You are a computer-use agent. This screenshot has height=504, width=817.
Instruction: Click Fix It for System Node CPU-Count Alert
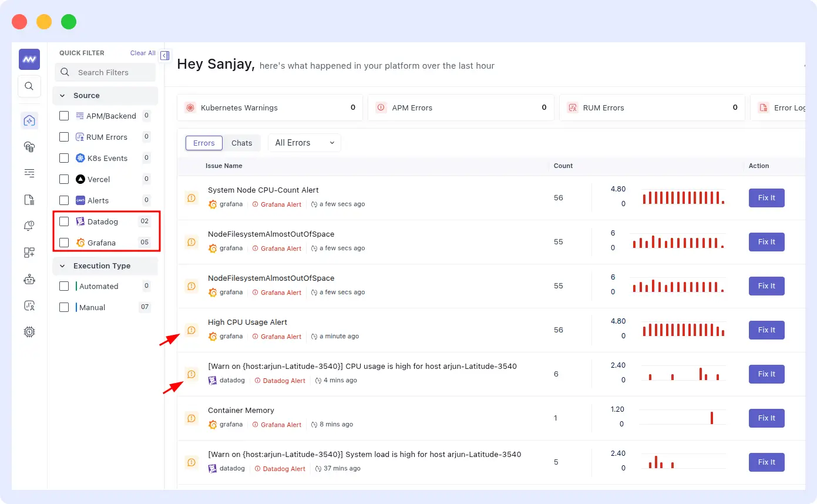point(766,198)
